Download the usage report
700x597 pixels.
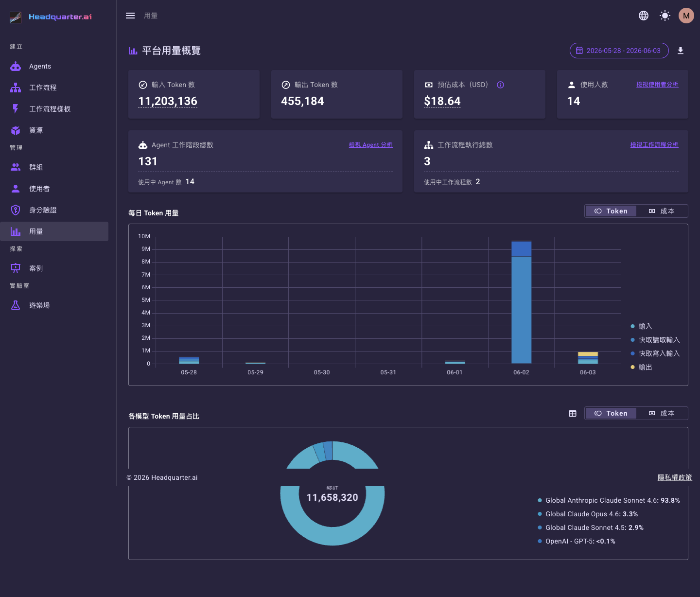pos(681,51)
